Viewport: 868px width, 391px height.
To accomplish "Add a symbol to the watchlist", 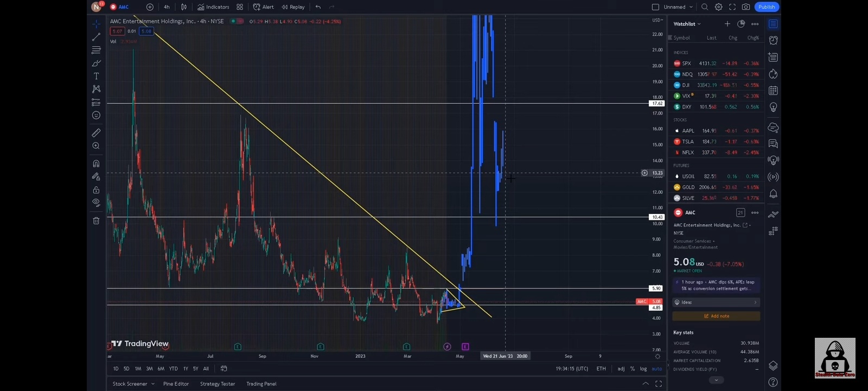I will pyautogui.click(x=727, y=24).
